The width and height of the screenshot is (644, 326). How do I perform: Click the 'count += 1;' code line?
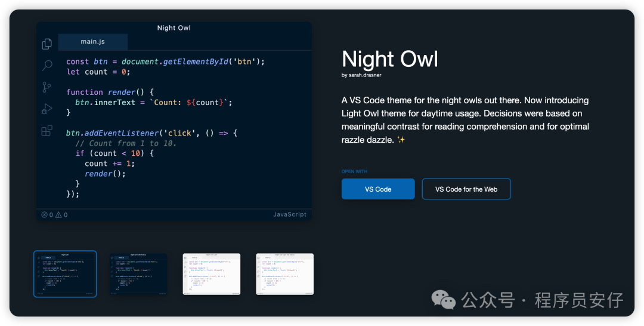110,164
